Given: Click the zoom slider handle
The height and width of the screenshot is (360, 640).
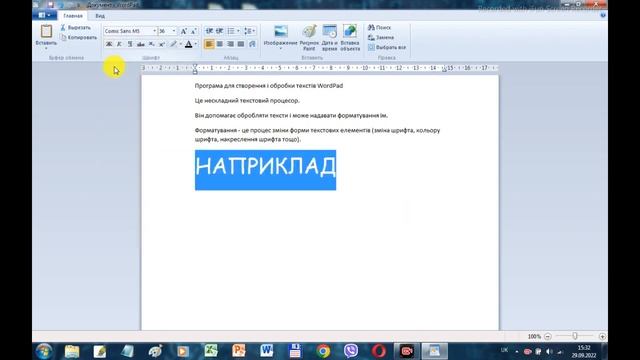Looking at the screenshot, I should [575, 336].
